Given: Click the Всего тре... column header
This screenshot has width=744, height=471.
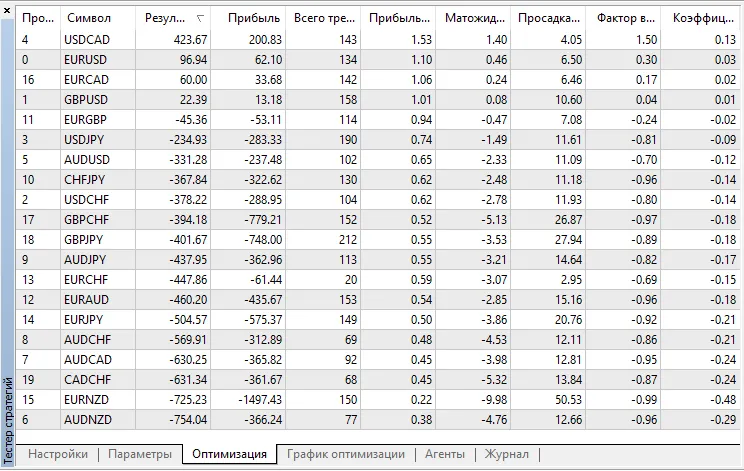Looking at the screenshot, I should pyautogui.click(x=326, y=18).
